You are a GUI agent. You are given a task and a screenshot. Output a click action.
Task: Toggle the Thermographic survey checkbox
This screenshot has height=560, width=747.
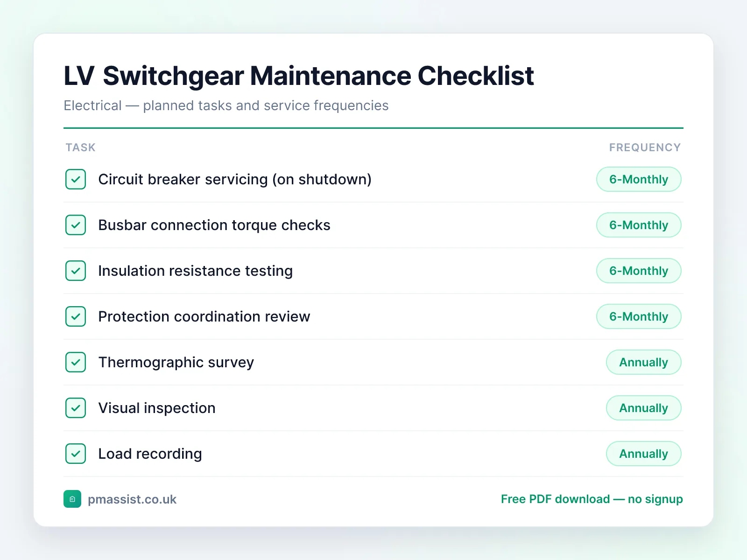pyautogui.click(x=76, y=362)
